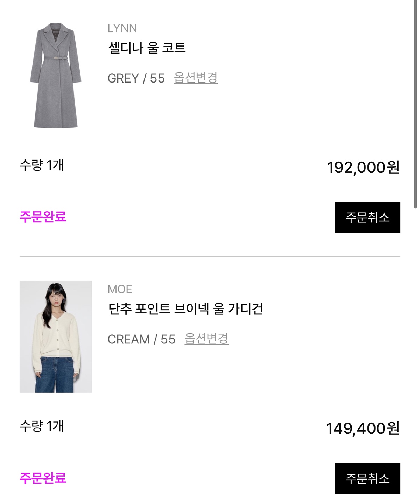Open the grey wool coat product image
The image size is (420, 504).
56,76
